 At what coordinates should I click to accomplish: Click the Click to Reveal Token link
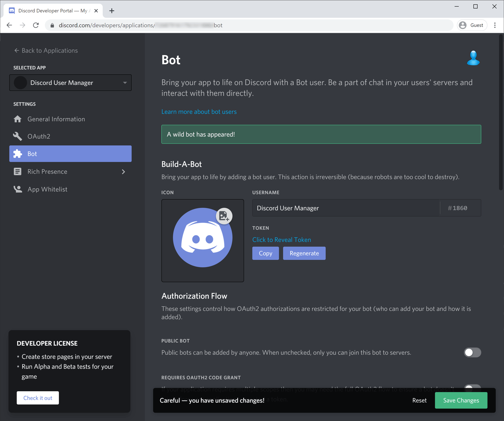click(281, 240)
